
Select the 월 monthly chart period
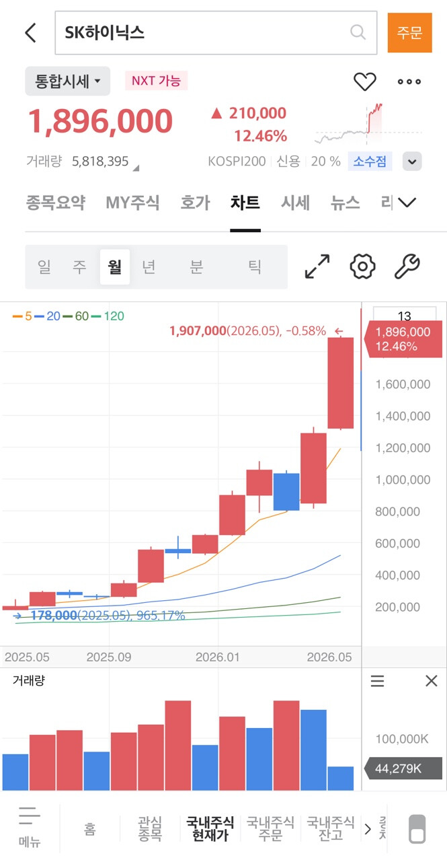click(x=115, y=267)
